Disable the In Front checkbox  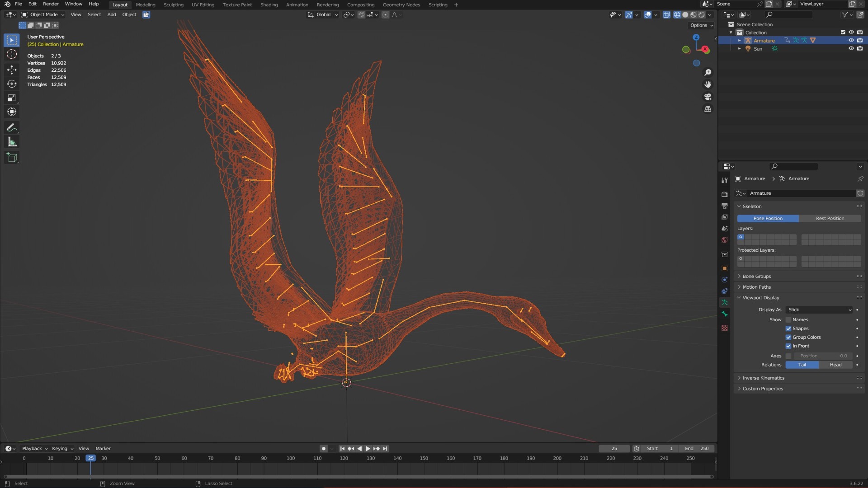tap(788, 346)
